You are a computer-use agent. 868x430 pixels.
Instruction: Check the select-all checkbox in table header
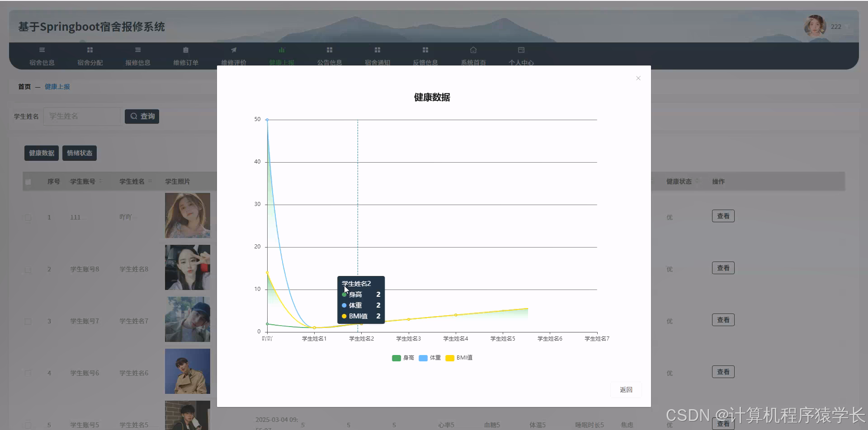28,181
